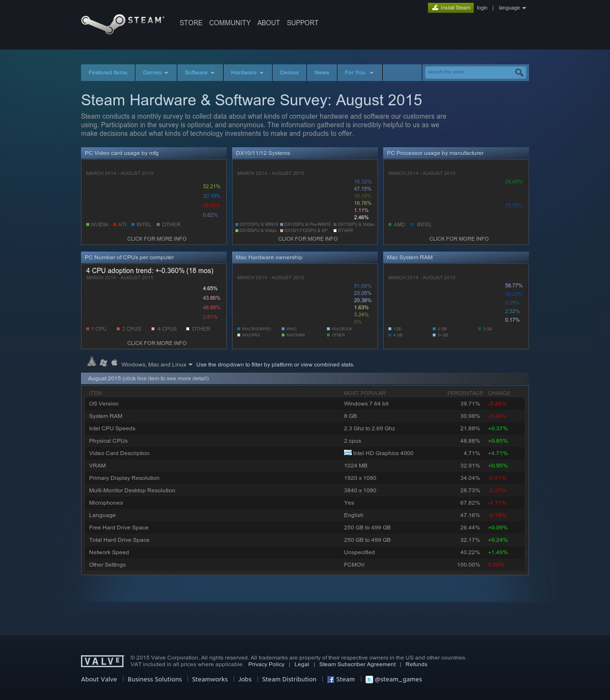Click the green NVIDIA legend swatch
Image resolution: width=610 pixels, height=700 pixels.
[88, 224]
